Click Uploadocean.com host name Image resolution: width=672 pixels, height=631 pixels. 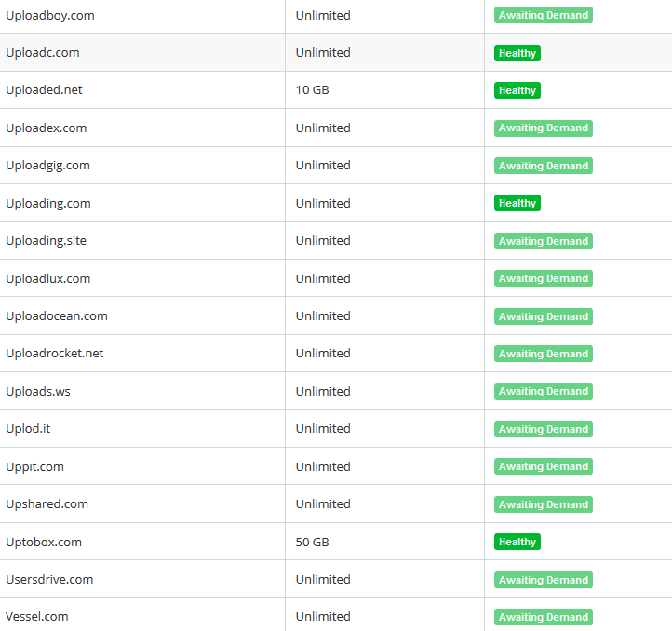coord(57,315)
